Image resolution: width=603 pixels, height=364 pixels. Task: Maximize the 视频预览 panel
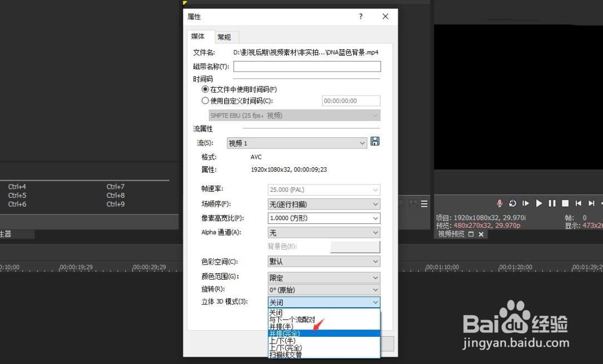click(471, 234)
